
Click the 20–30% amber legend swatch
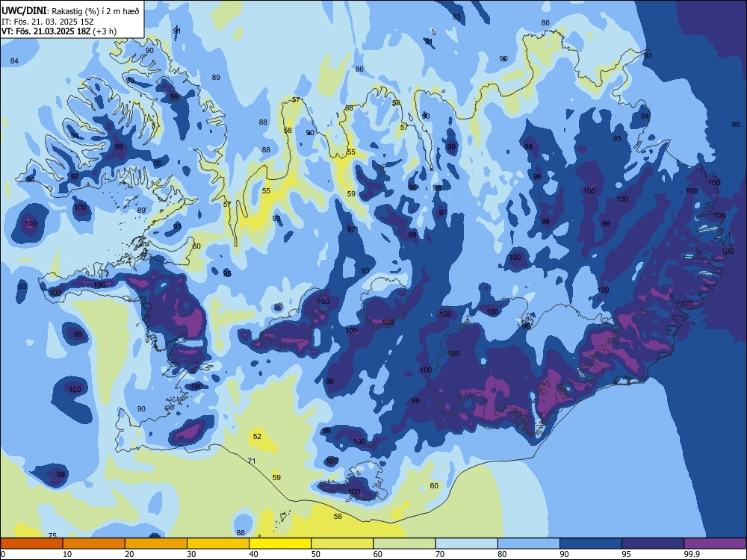(x=156, y=544)
